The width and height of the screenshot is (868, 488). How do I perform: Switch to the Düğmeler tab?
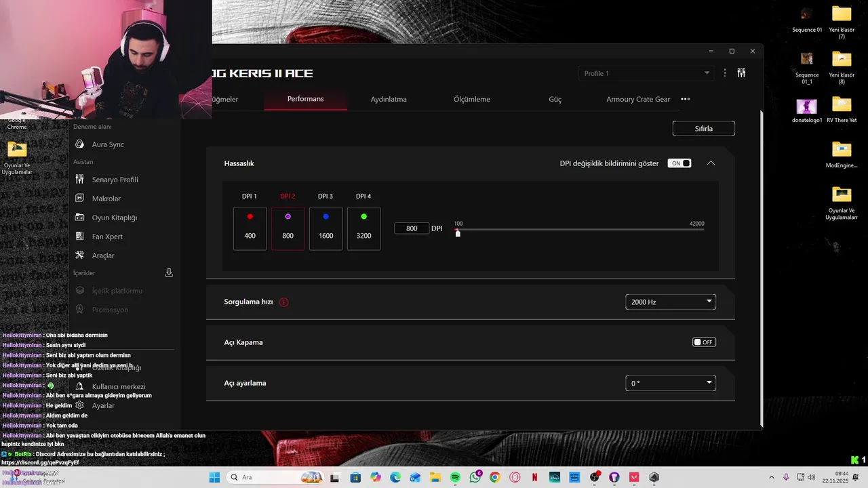[x=225, y=99]
